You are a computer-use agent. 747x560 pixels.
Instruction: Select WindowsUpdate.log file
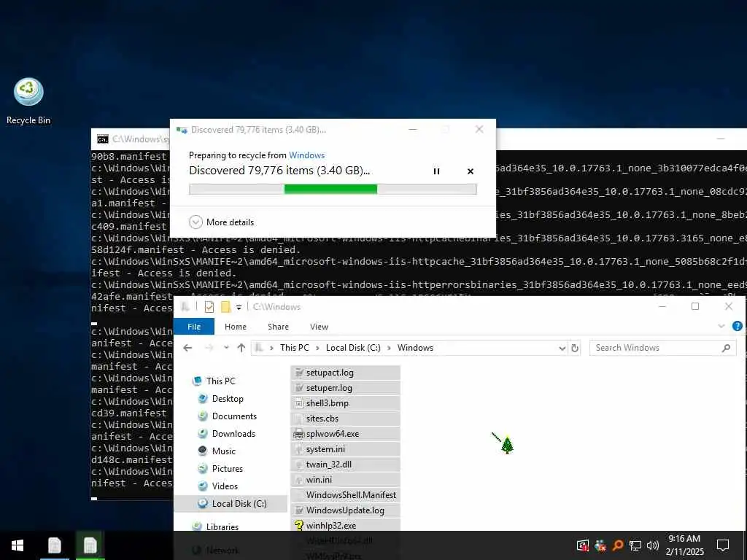tap(345, 510)
